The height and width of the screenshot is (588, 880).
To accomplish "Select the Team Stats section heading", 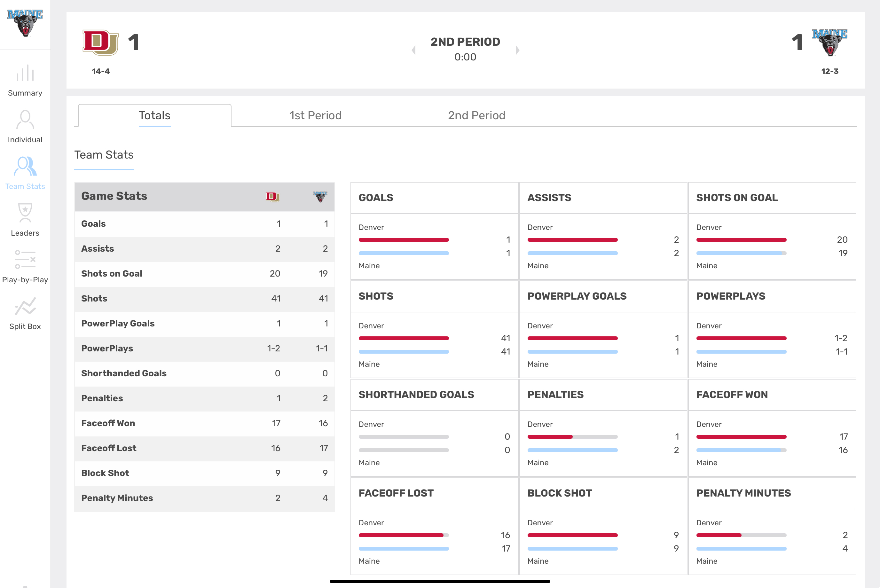I will [104, 155].
